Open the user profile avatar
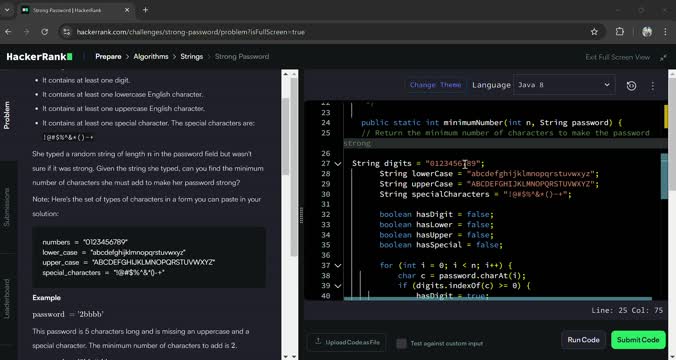 647,32
